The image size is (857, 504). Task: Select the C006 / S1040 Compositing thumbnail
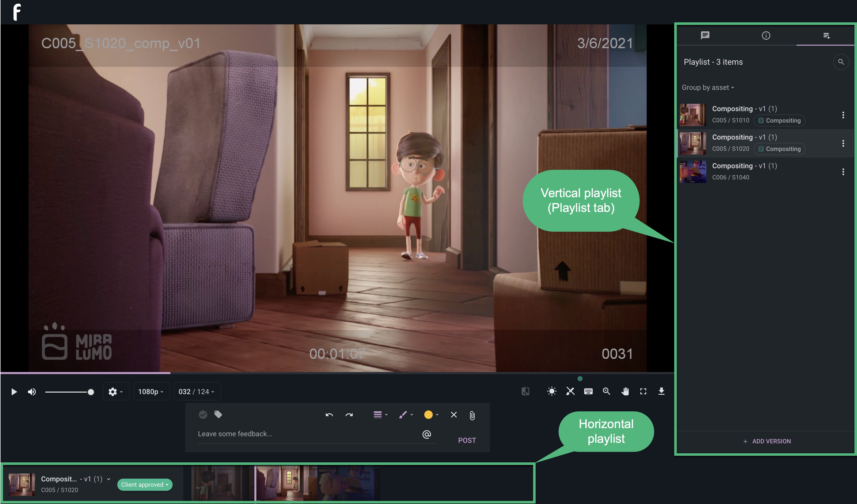[693, 172]
